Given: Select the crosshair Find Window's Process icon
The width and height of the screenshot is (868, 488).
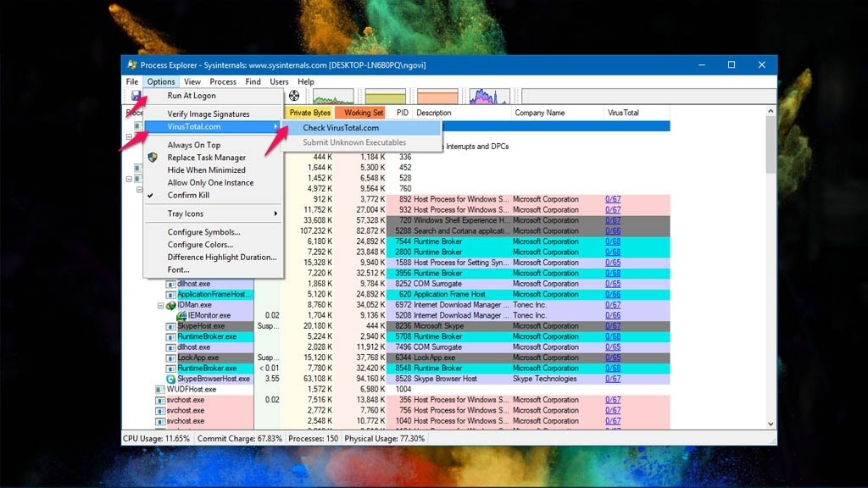Looking at the screenshot, I should point(294,97).
